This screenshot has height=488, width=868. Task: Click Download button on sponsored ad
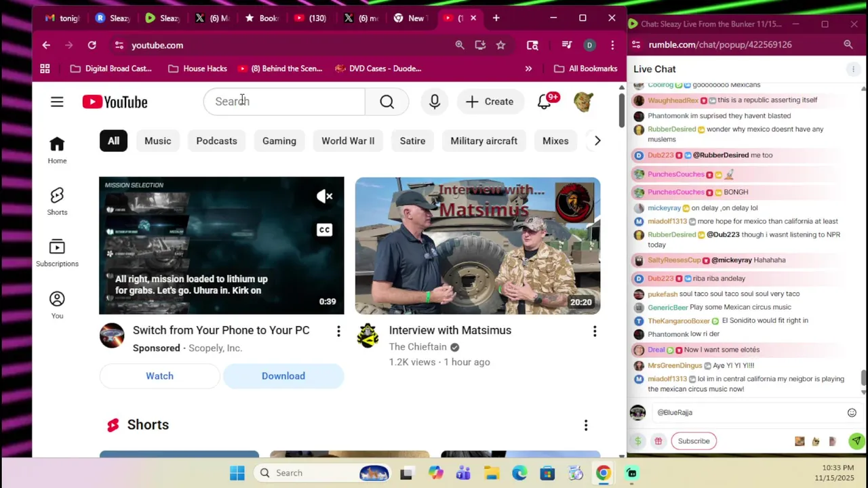[283, 376]
